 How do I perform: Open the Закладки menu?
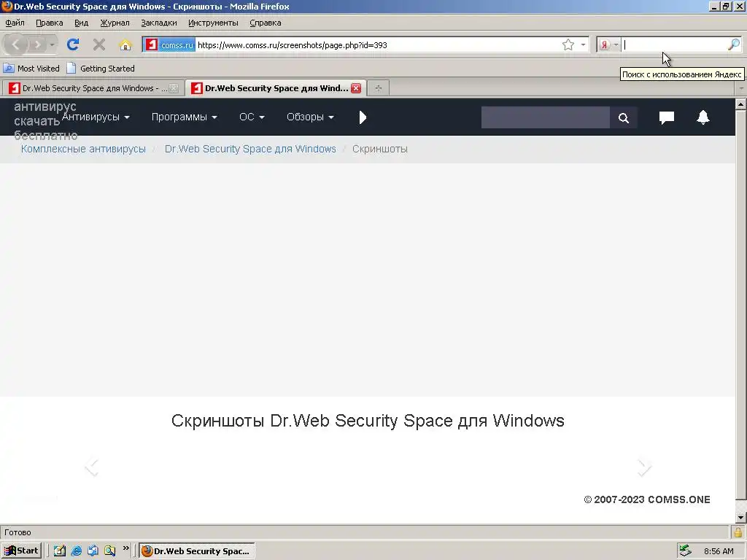coord(158,23)
